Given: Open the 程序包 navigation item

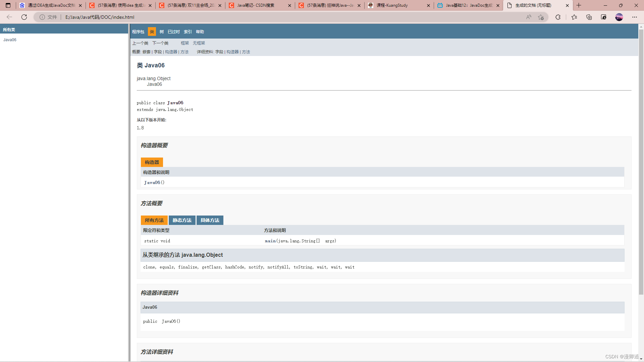Looking at the screenshot, I should (138, 32).
